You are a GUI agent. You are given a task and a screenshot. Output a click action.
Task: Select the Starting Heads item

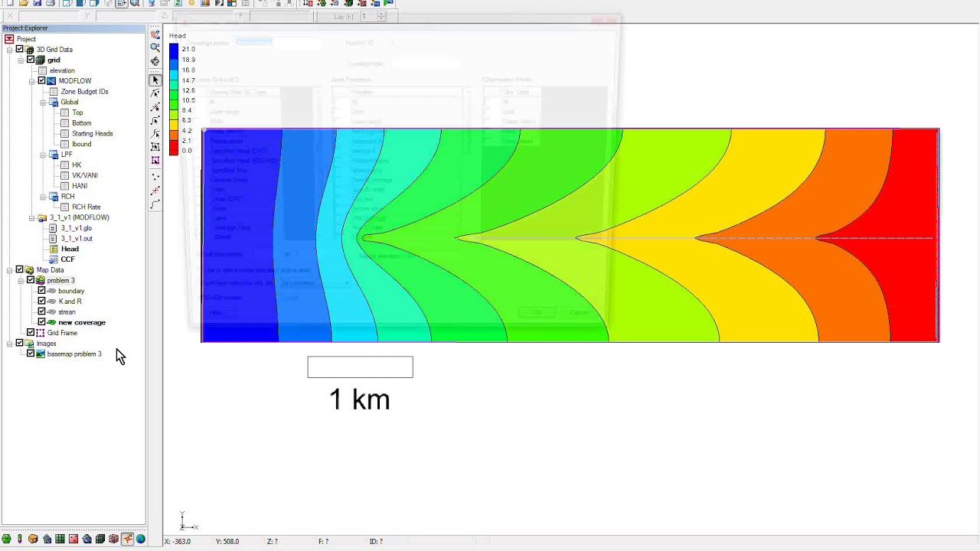click(92, 133)
